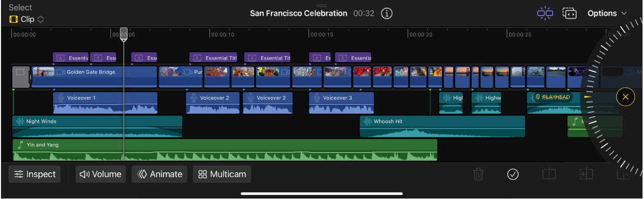This screenshot has width=644, height=199.
Task: Click the trim start to playhead icon
Action: (586, 174)
